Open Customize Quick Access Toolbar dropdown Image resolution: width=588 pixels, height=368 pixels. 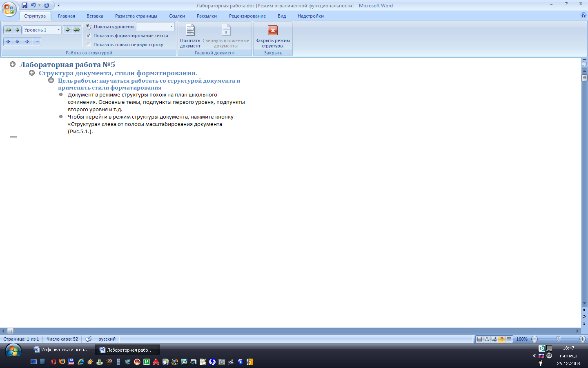[x=58, y=5]
